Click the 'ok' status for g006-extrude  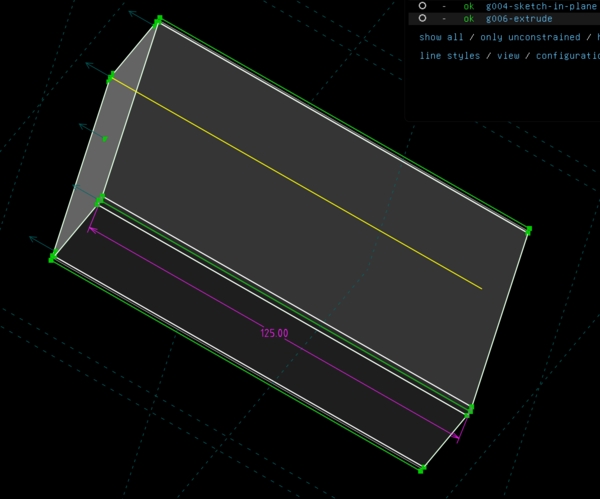tap(469, 18)
